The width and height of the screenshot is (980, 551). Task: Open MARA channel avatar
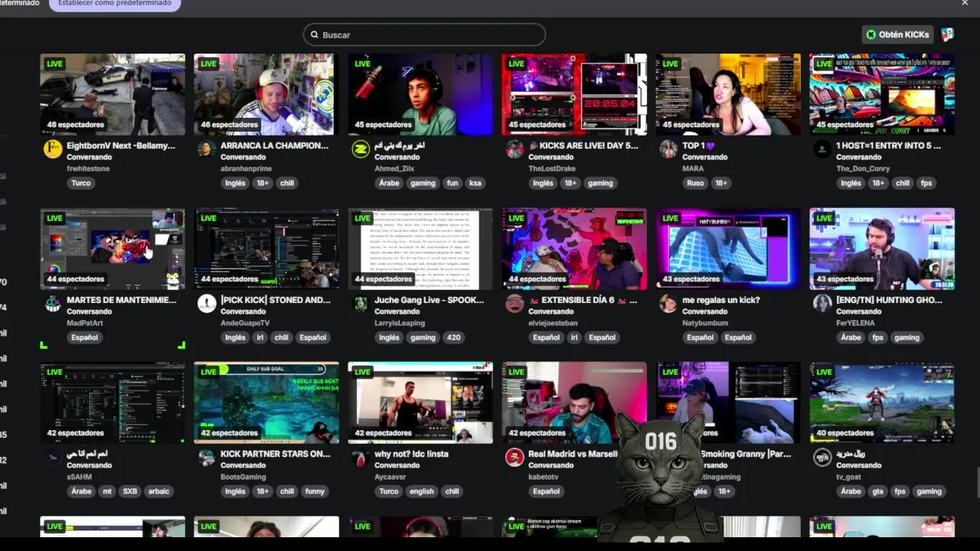[x=668, y=149]
